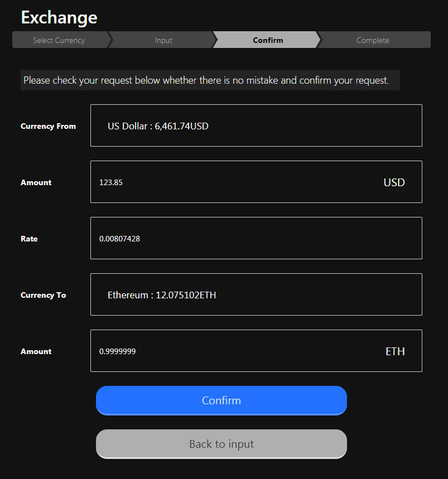
Task: Click the Amount label beside the ETH field
Action: [x=36, y=351]
